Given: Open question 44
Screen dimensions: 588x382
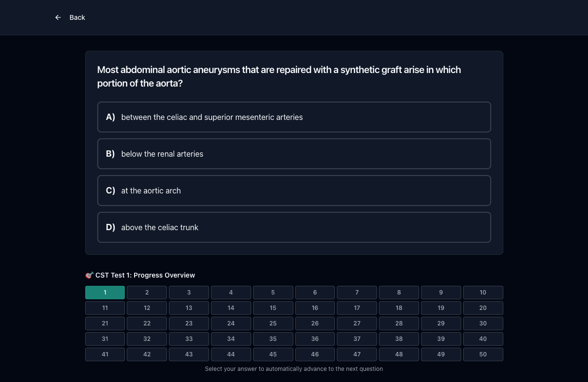Looking at the screenshot, I should tap(231, 354).
